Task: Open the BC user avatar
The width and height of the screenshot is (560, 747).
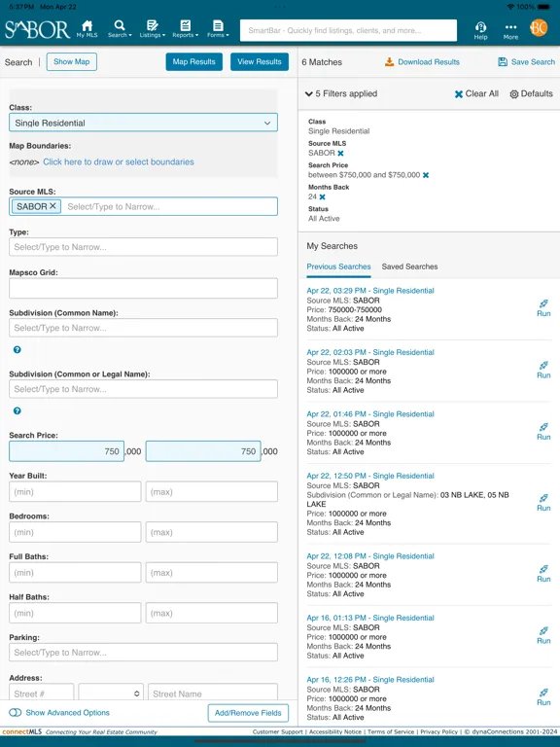Action: [539, 28]
